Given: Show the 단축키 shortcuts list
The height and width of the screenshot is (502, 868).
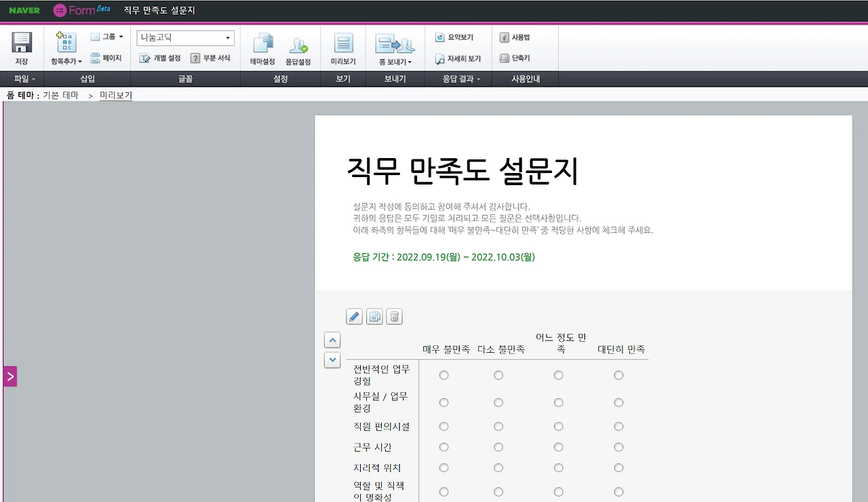Looking at the screenshot, I should click(515, 58).
